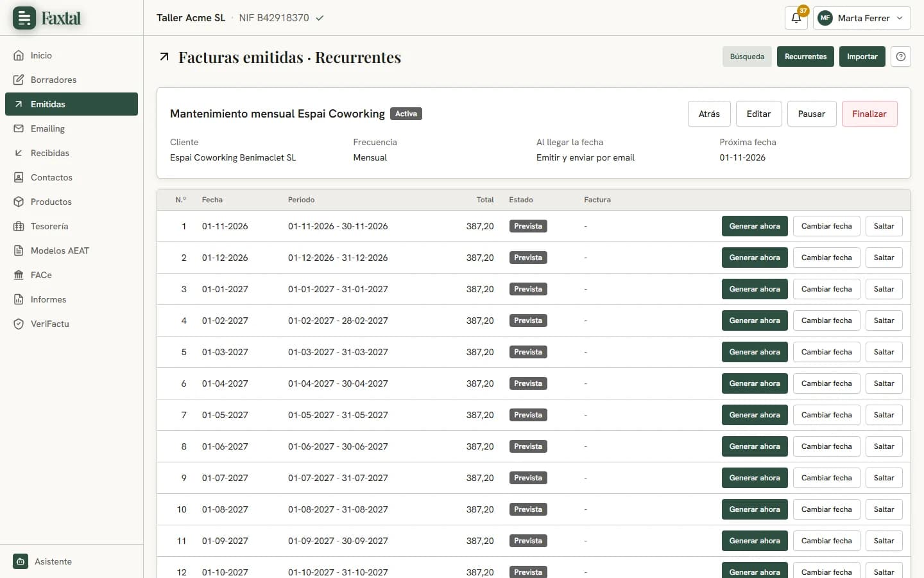This screenshot has width=924, height=578.
Task: Cambiar fecha for 01-05-2027 row
Action: tap(826, 415)
